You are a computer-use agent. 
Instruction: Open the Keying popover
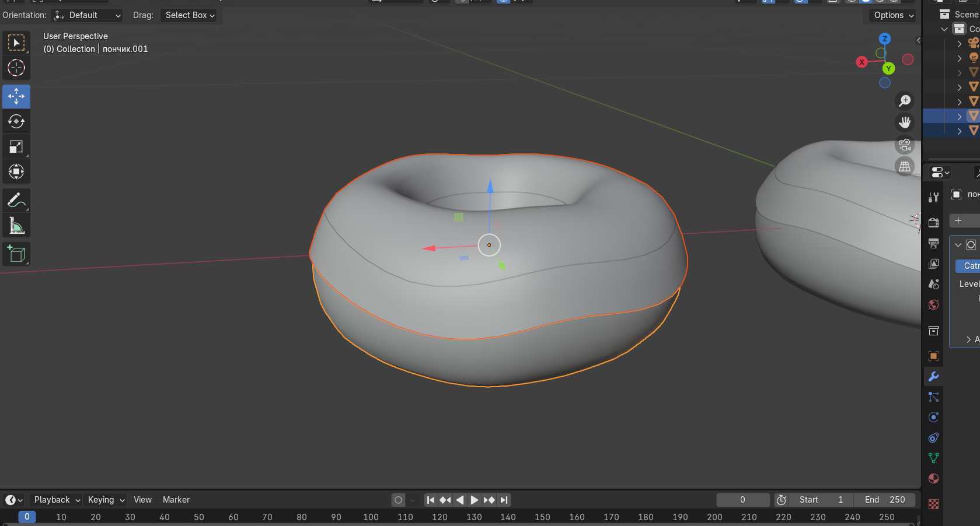106,500
